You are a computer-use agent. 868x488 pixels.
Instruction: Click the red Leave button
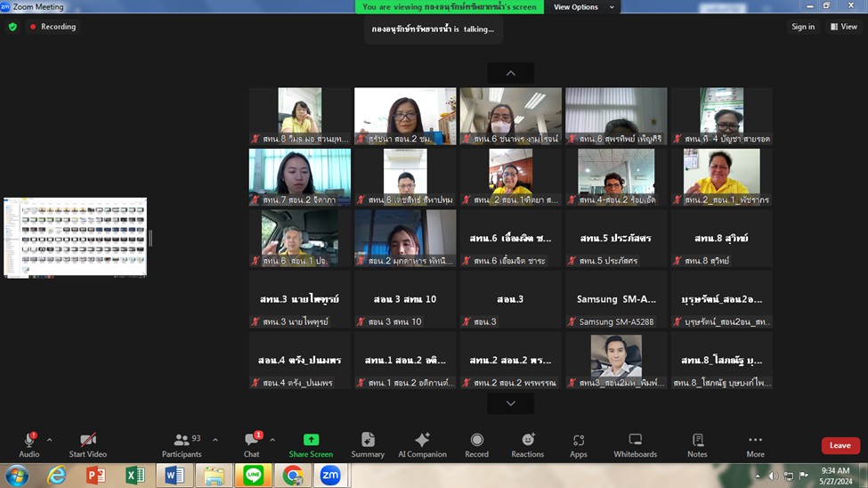click(840, 445)
